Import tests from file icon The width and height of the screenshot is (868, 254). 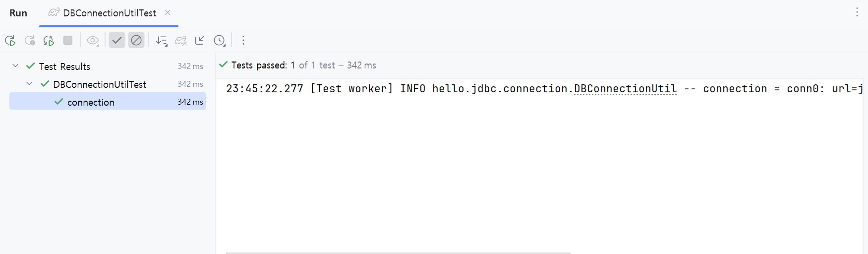[200, 41]
